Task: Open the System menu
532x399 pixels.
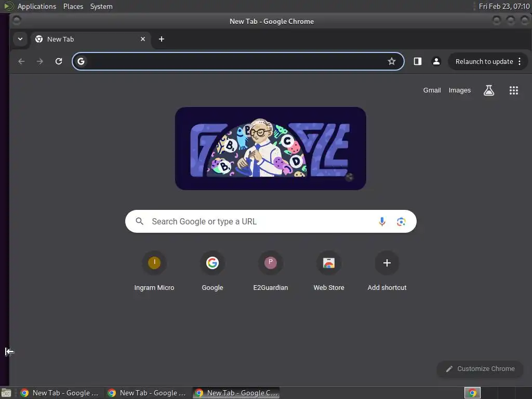Action: [101, 6]
